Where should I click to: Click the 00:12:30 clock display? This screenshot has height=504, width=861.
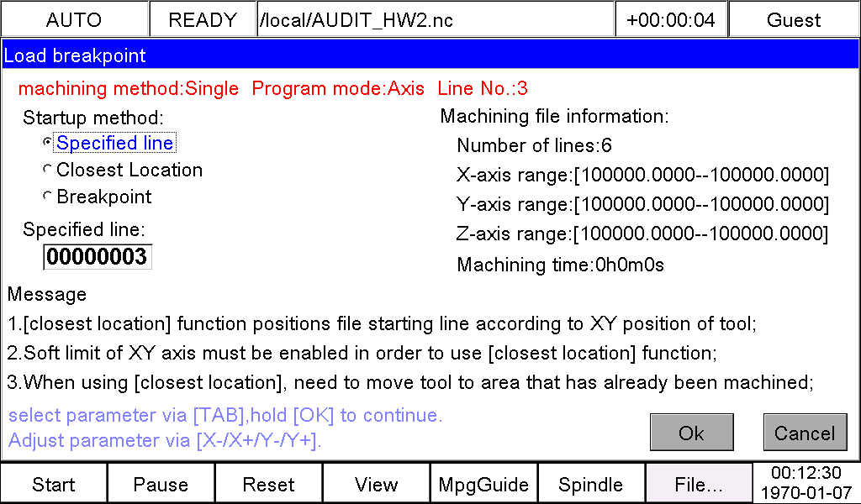point(806,472)
